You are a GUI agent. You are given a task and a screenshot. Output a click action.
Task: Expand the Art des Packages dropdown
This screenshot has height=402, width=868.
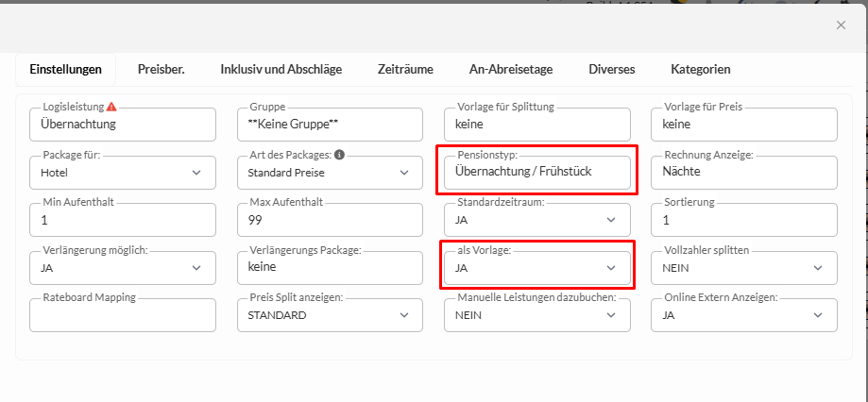click(x=329, y=173)
